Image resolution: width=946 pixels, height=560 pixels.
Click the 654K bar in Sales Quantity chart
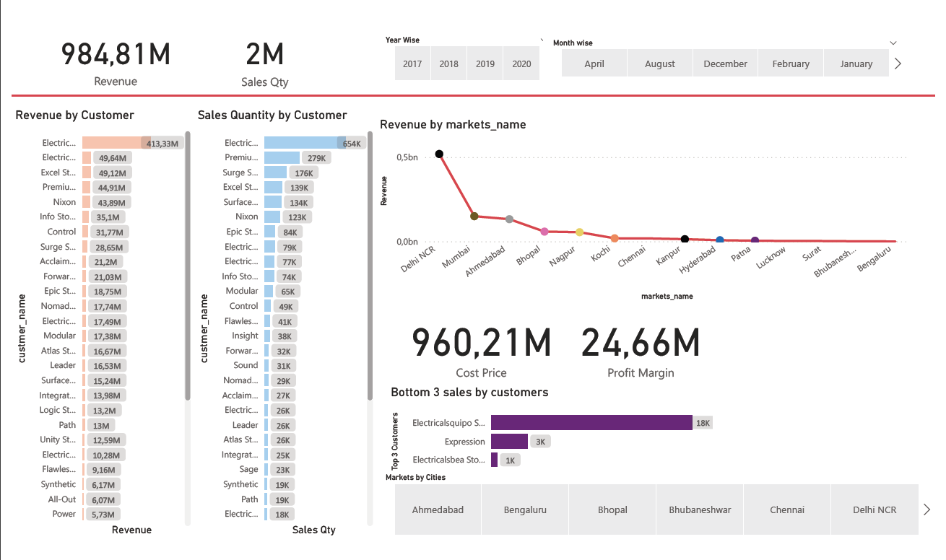[303, 142]
